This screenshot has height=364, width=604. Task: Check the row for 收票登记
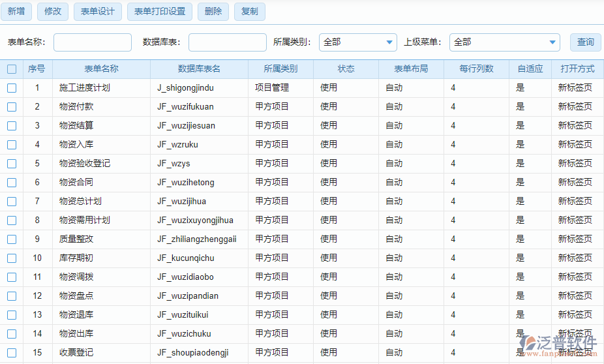click(12, 352)
